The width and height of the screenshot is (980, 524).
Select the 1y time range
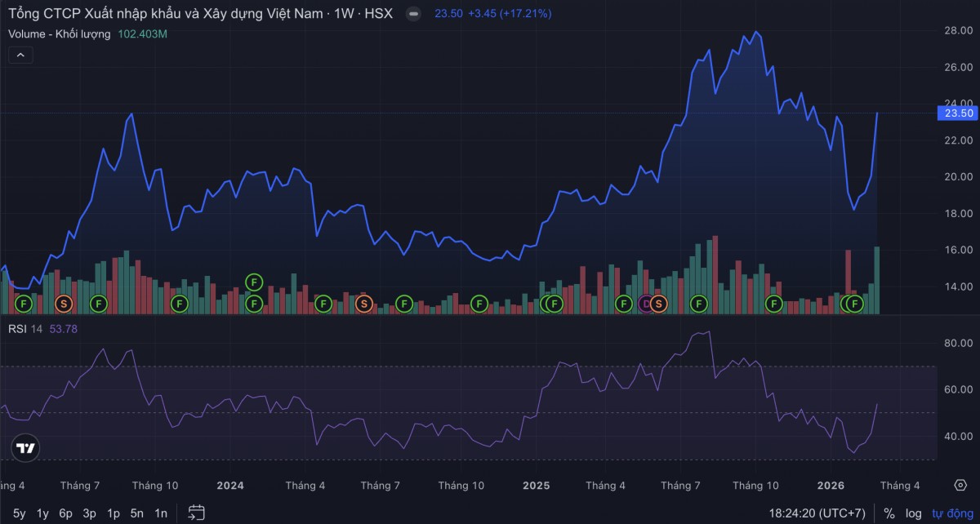coord(42,513)
